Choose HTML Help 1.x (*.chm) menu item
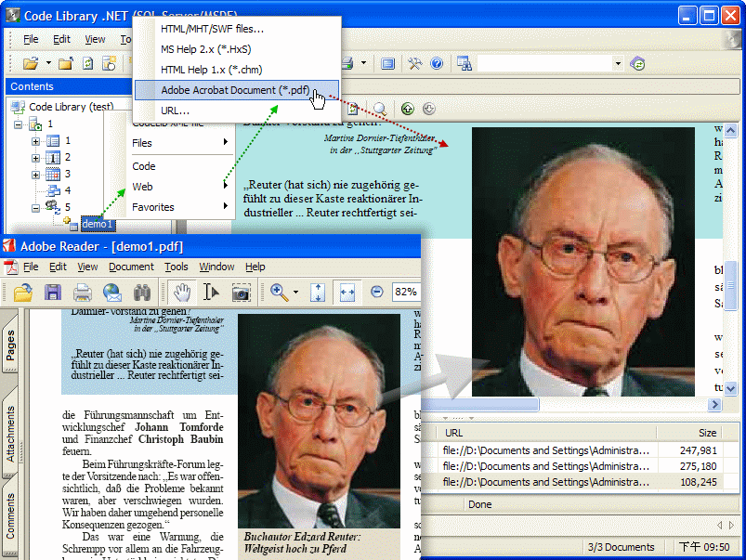The image size is (746, 560). point(237,70)
